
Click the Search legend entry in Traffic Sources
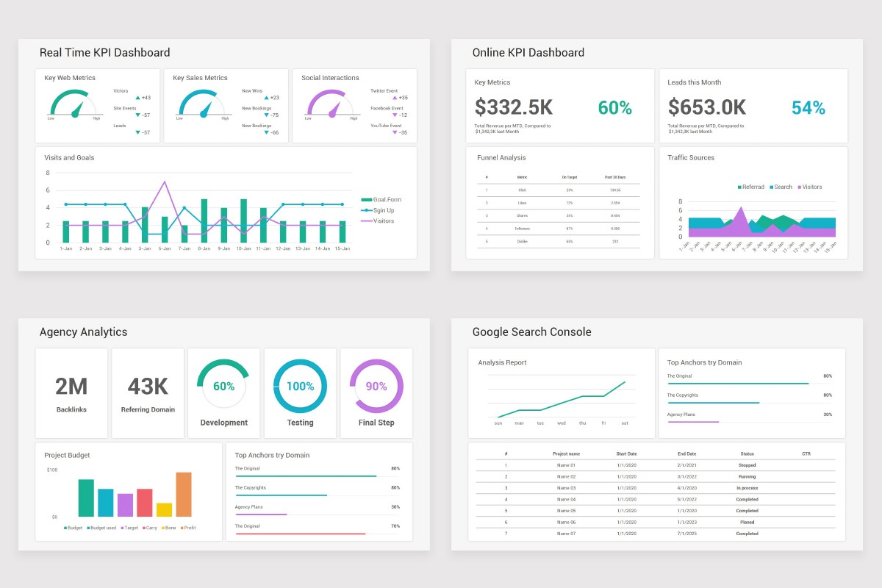781,187
